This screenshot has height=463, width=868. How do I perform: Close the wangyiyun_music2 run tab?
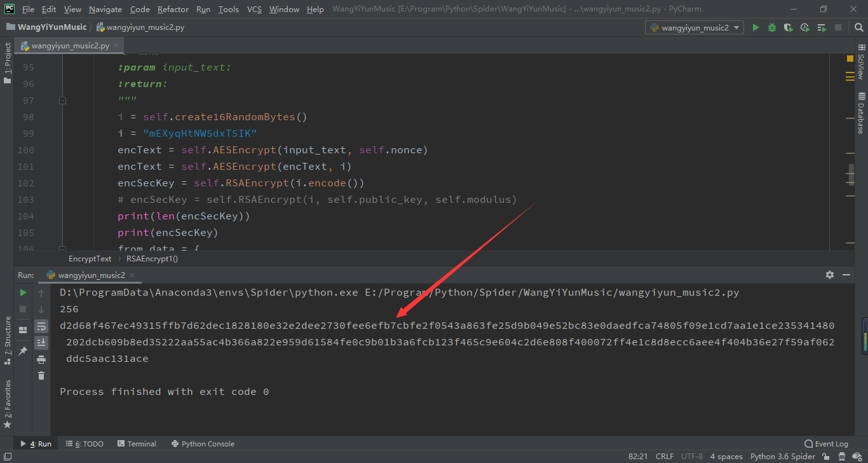[x=132, y=275]
